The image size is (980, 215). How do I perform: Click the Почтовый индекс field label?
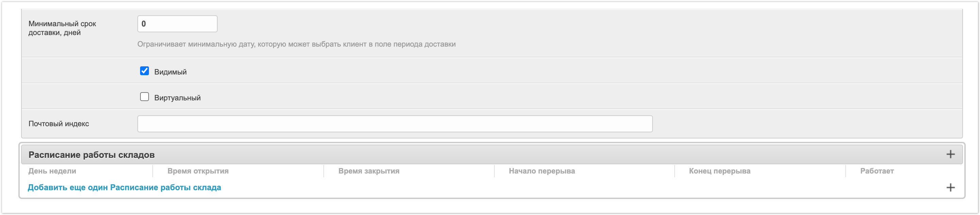(58, 124)
